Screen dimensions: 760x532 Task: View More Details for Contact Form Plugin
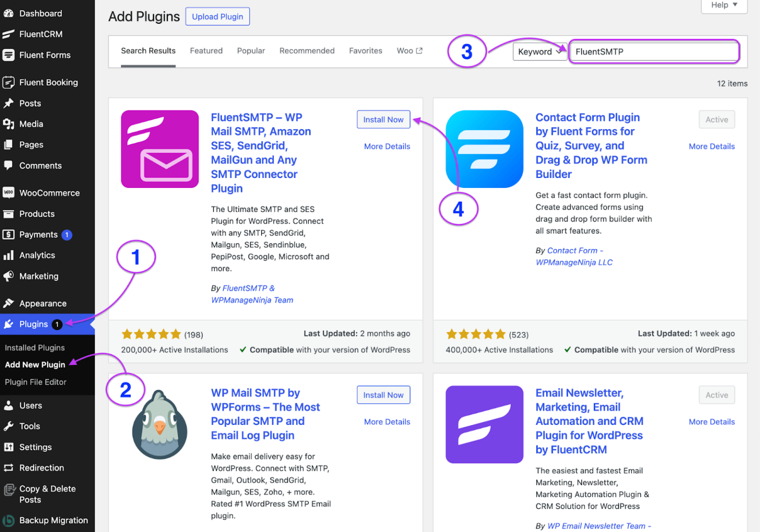pos(712,146)
